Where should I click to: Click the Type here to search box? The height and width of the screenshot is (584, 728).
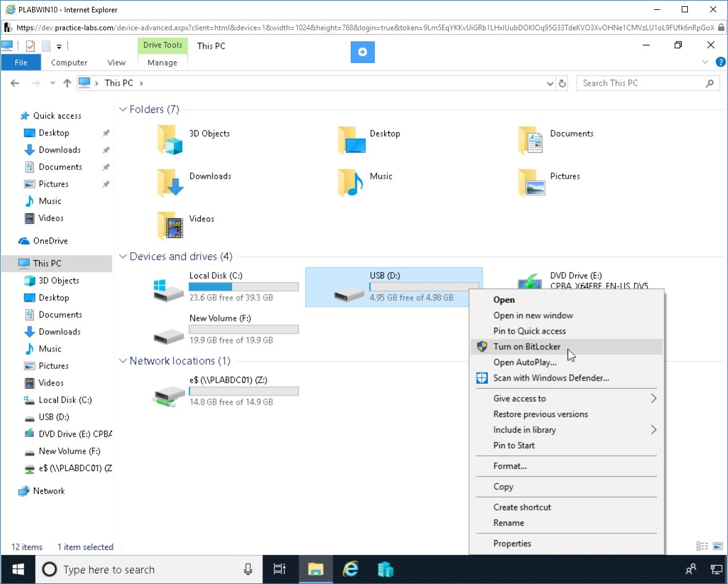[149, 569]
